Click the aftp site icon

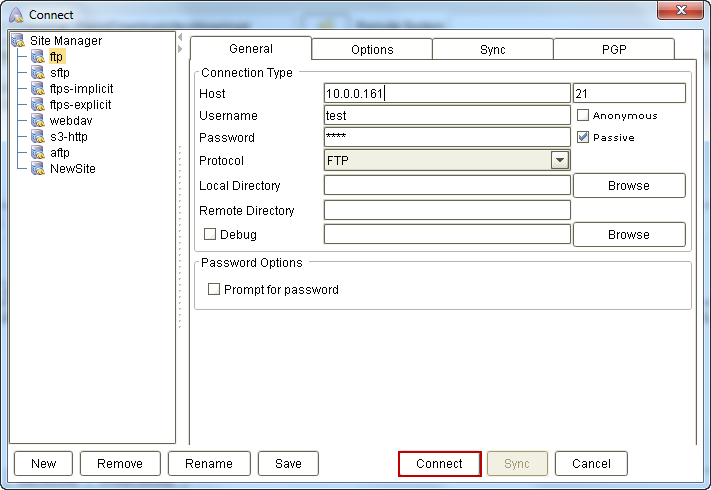38,153
